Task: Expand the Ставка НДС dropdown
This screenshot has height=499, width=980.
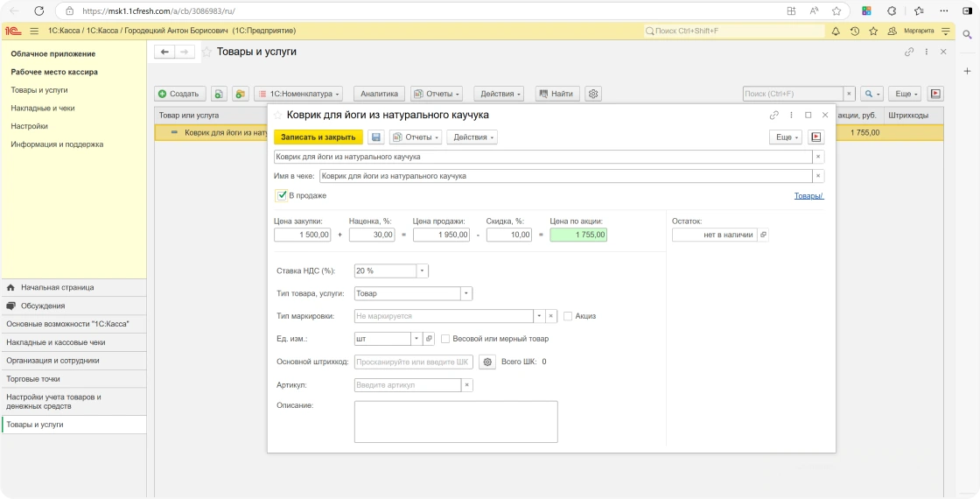Action: coord(423,271)
